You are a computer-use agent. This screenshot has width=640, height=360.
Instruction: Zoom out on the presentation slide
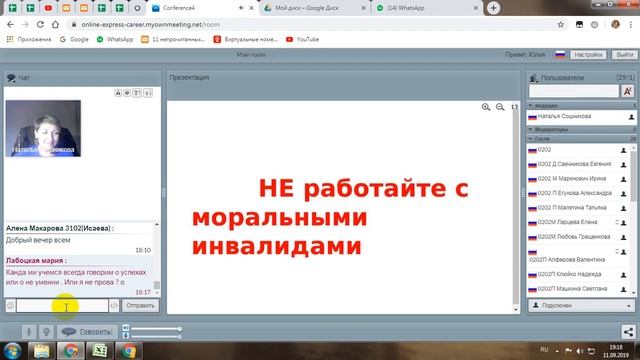(500, 107)
